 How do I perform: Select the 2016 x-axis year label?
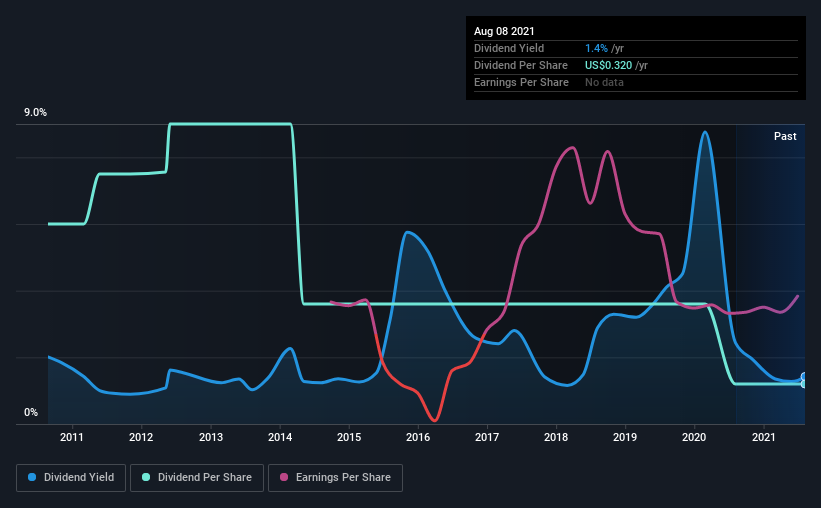[418, 437]
